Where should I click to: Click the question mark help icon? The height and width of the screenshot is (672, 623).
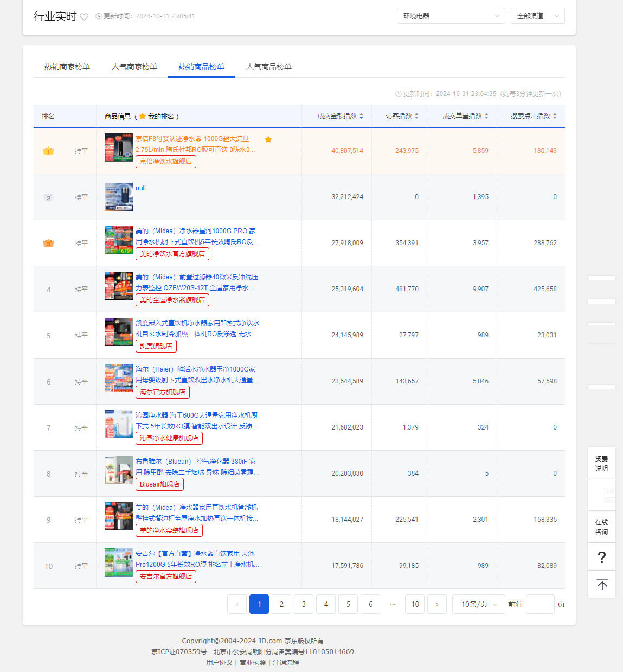[x=601, y=557]
